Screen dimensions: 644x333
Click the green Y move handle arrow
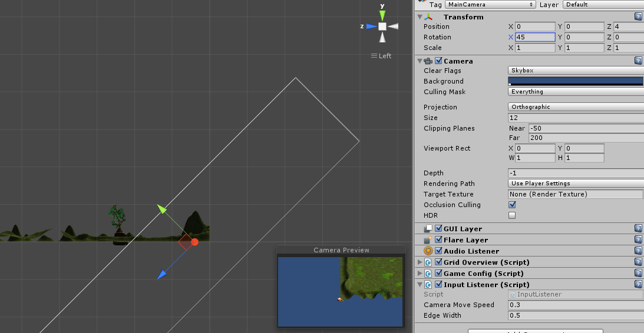point(162,209)
